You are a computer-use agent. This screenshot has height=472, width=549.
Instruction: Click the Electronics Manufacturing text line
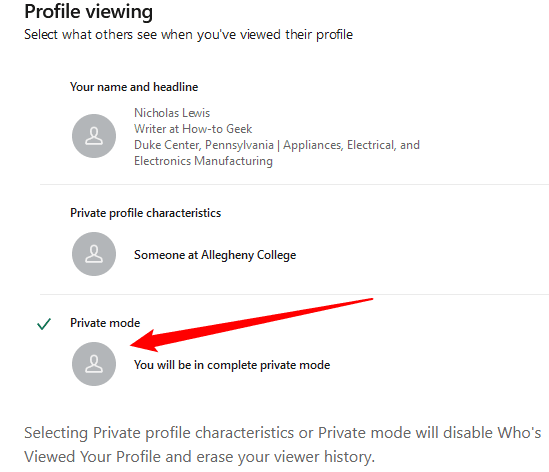click(x=203, y=161)
